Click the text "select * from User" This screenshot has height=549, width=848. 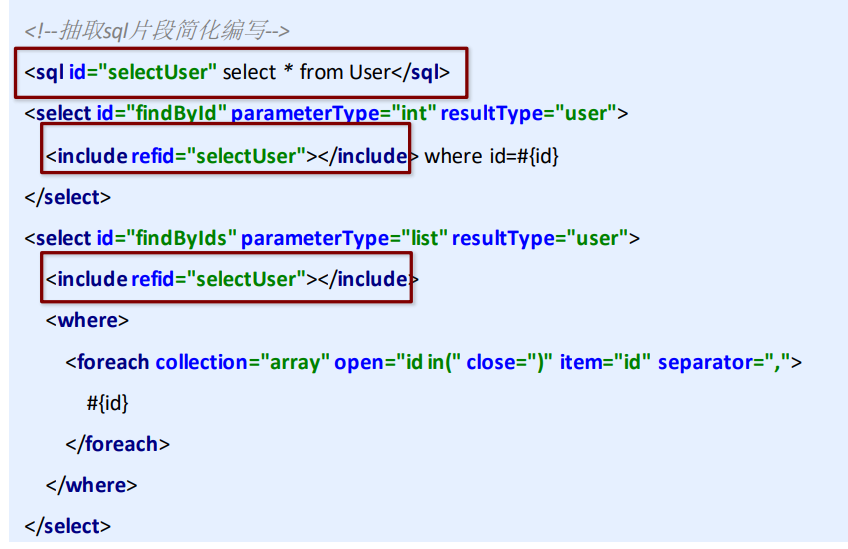[307, 72]
